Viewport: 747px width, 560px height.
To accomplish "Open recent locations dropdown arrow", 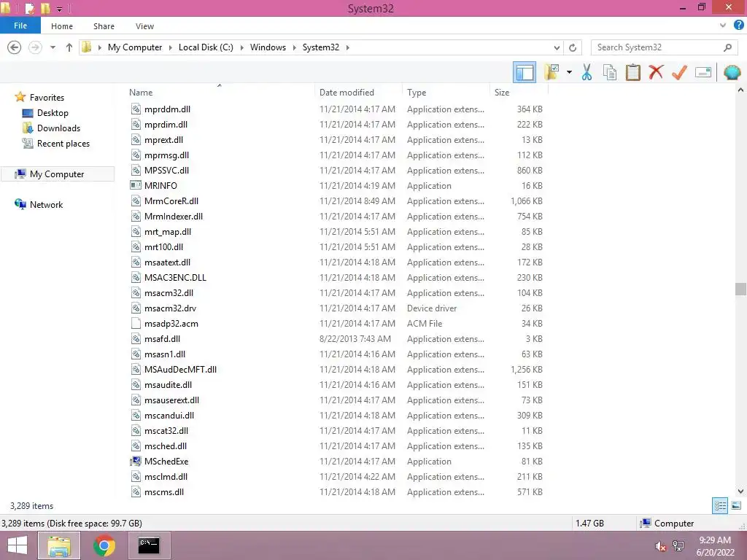I will [x=53, y=47].
